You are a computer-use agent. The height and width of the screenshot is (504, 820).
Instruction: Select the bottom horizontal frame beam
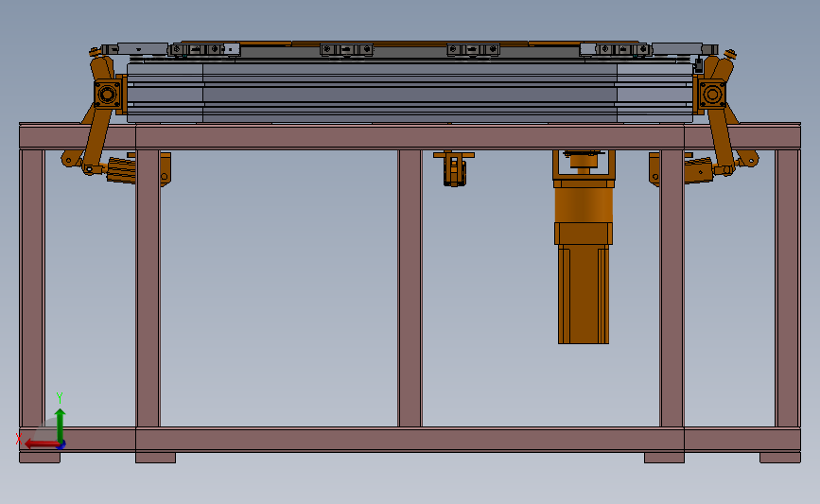[x=410, y=439]
